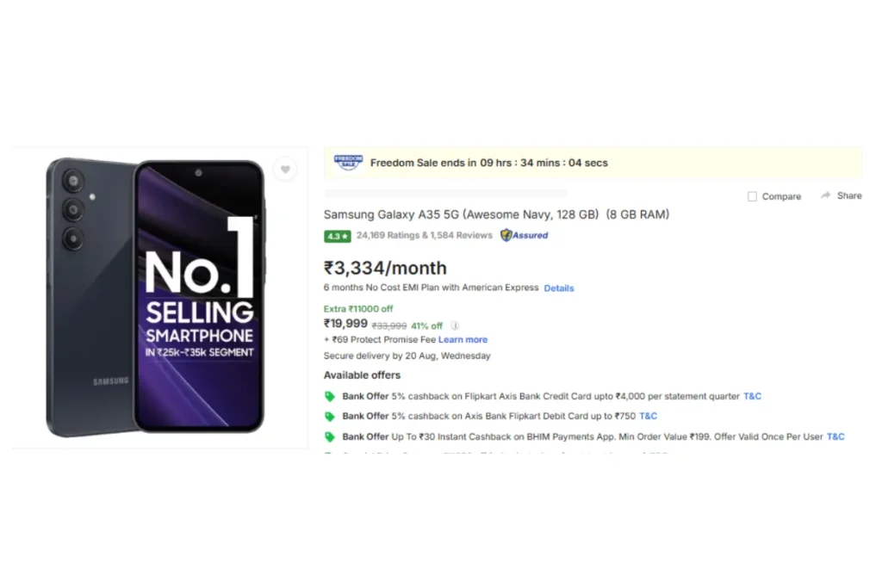Click the Share label

[x=849, y=195]
